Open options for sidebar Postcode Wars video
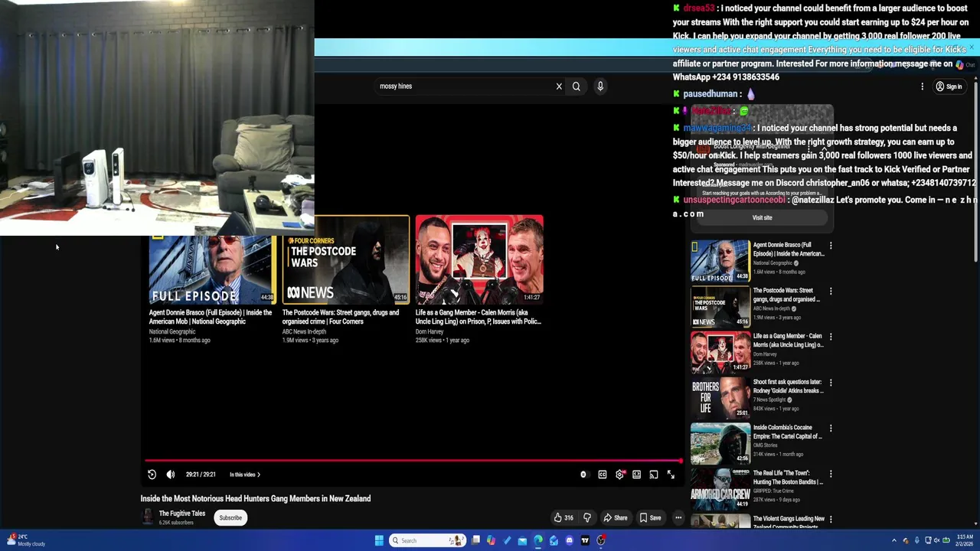This screenshot has height=551, width=980. (x=831, y=292)
